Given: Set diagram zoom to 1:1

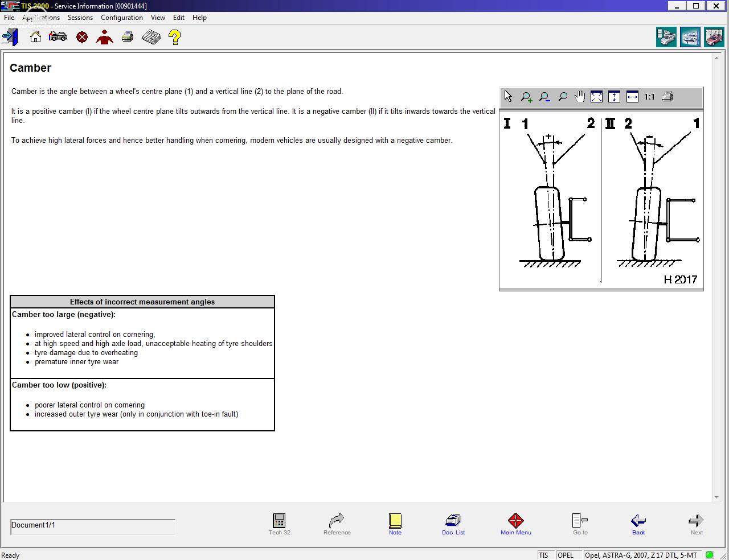Looking at the screenshot, I should 650,97.
